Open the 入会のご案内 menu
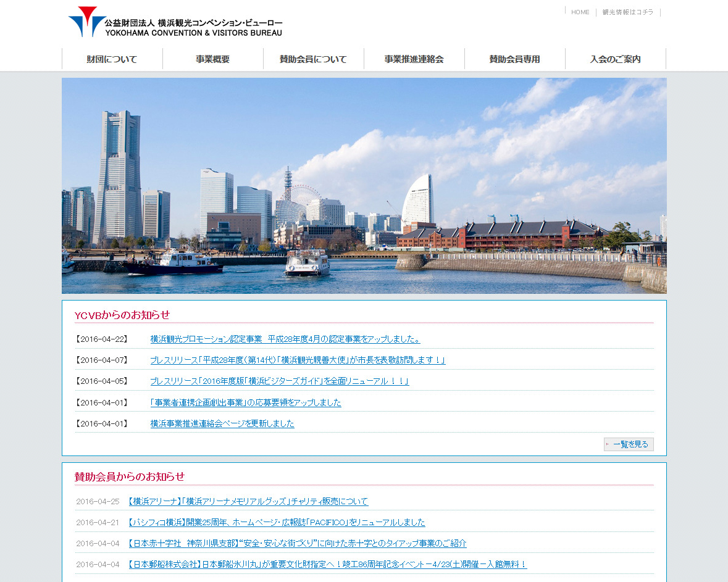This screenshot has width=728, height=582. click(616, 59)
